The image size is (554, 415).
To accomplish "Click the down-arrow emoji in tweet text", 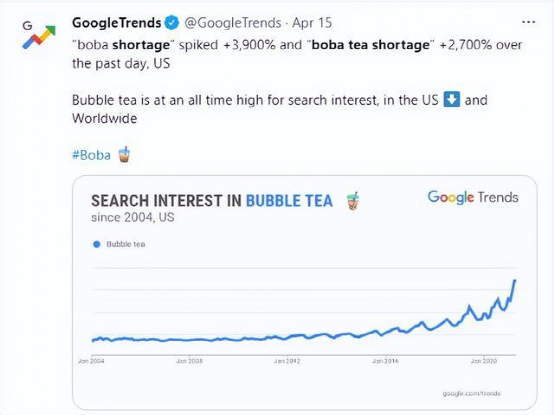I will 452,99.
